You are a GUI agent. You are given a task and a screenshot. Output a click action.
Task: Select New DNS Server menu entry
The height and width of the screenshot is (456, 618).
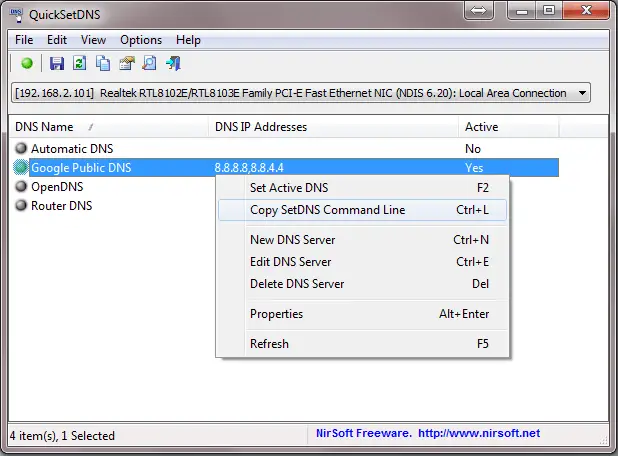point(363,240)
